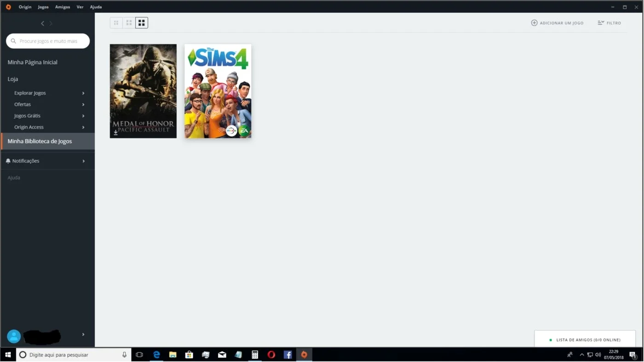
Task: Open the Ajuda menu in menu bar
Action: click(96, 7)
